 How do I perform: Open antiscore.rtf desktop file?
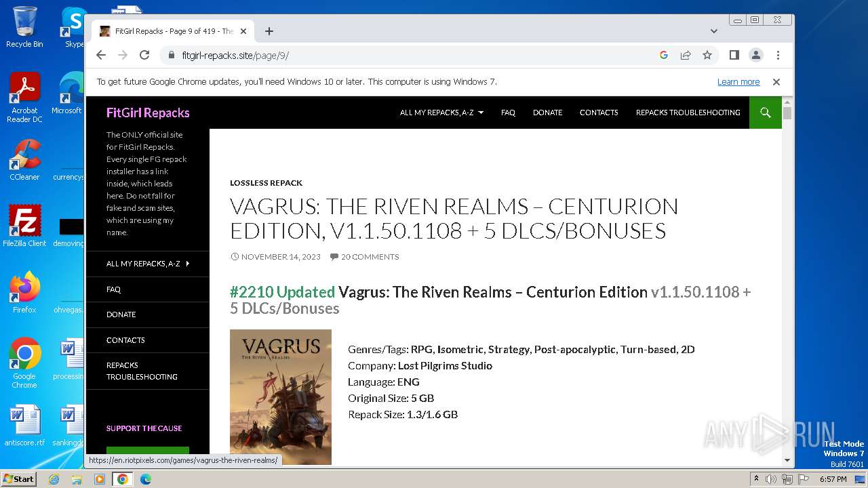(24, 426)
